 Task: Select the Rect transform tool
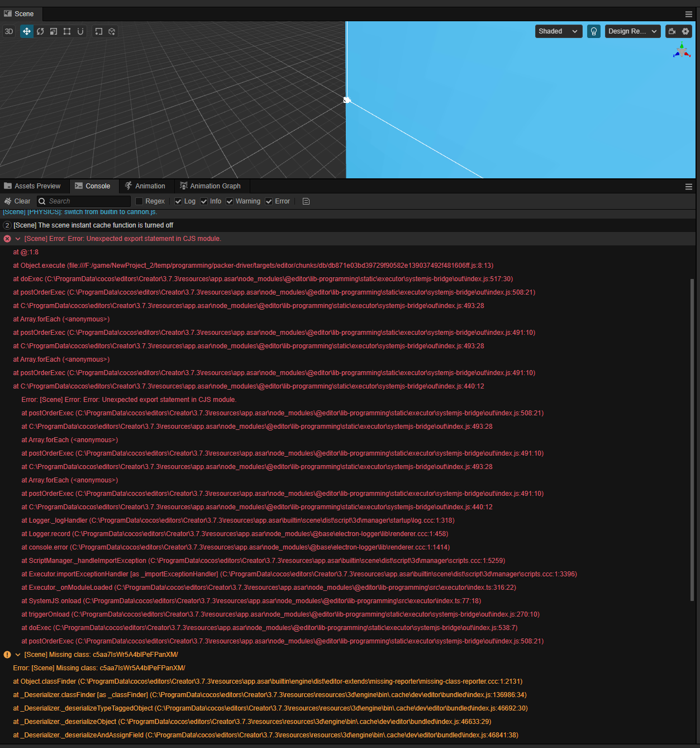click(x=67, y=31)
